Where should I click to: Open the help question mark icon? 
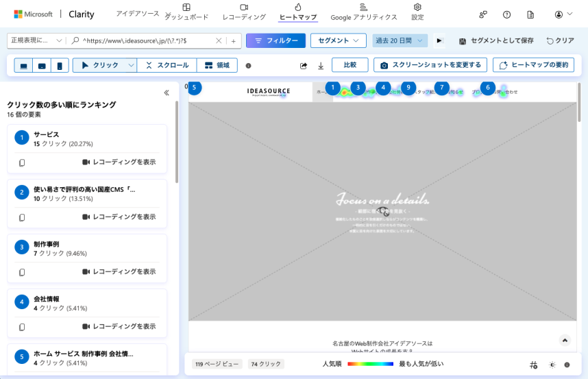[506, 14]
